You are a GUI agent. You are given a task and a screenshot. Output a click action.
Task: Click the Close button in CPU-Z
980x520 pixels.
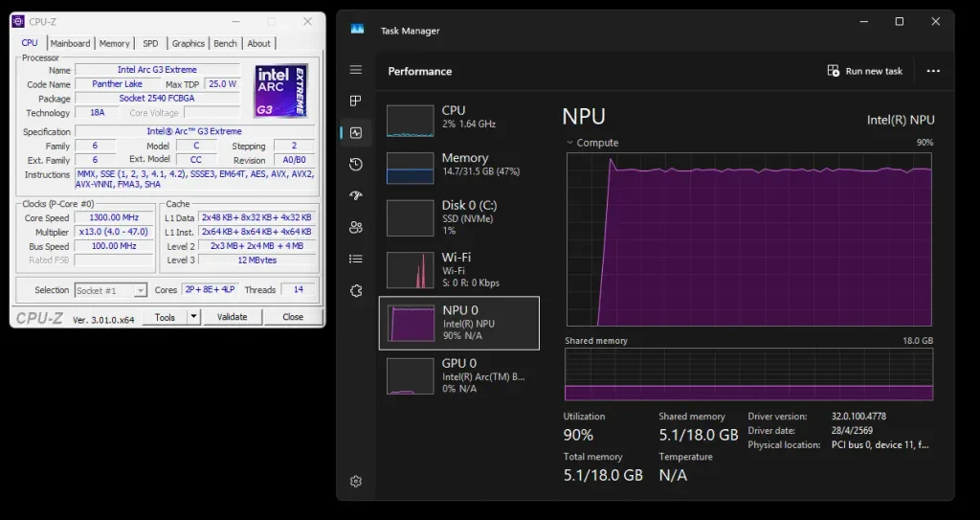293,317
